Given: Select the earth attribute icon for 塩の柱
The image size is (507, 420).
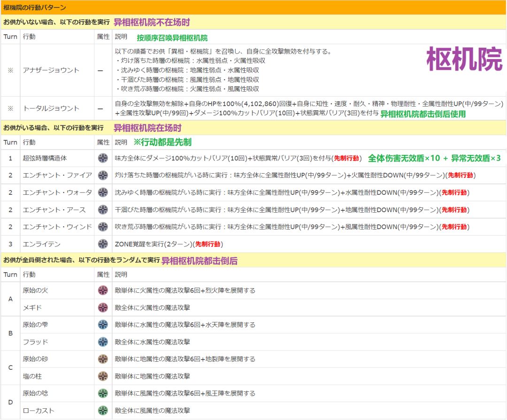Looking at the screenshot, I should [103, 376].
